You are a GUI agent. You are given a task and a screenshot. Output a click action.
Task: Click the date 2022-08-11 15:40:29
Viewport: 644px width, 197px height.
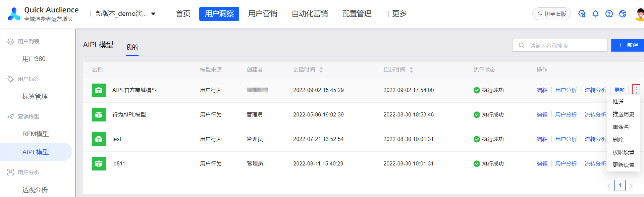click(x=318, y=164)
